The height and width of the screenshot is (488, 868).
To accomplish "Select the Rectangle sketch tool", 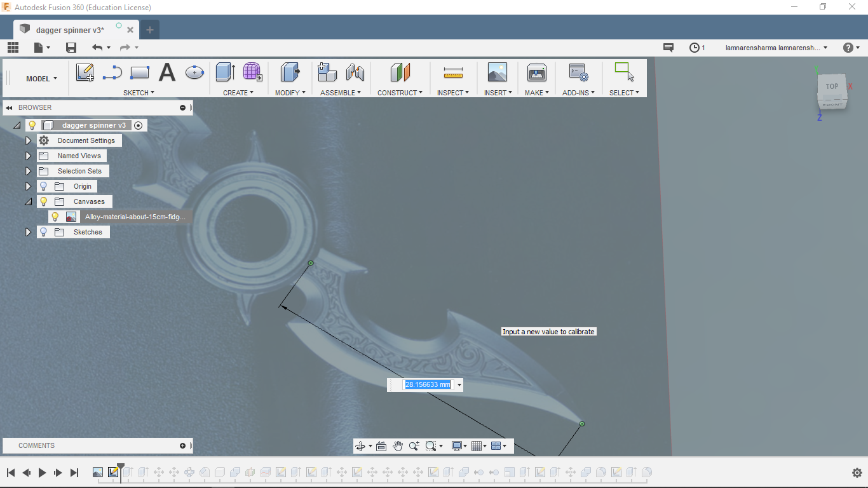I will coord(140,72).
